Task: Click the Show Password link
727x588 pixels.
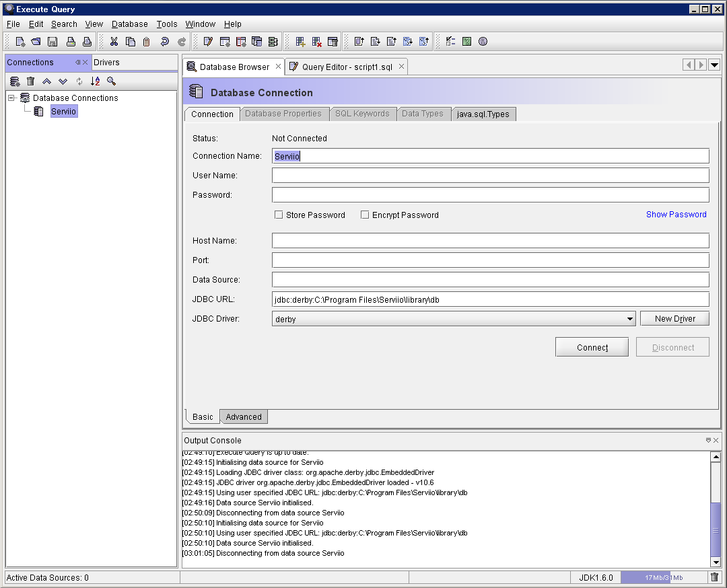Action: point(676,215)
